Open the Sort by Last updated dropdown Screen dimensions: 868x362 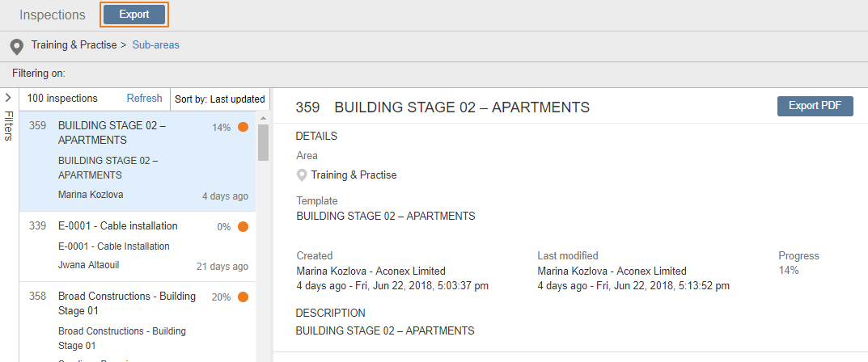(x=220, y=99)
